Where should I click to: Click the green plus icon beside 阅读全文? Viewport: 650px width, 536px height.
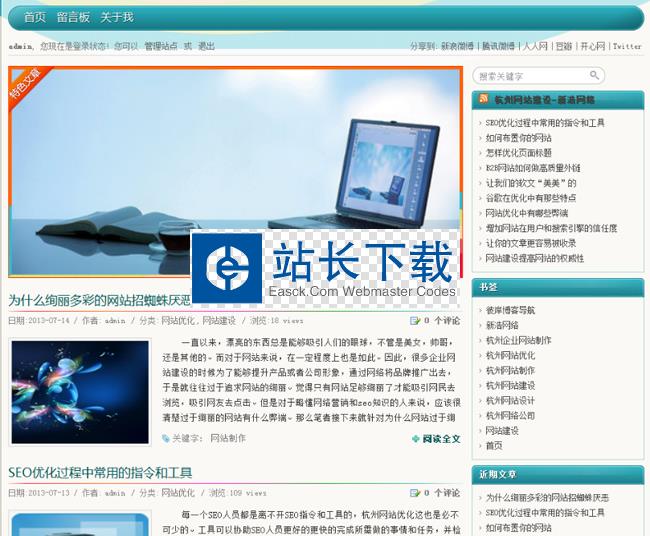[416, 439]
